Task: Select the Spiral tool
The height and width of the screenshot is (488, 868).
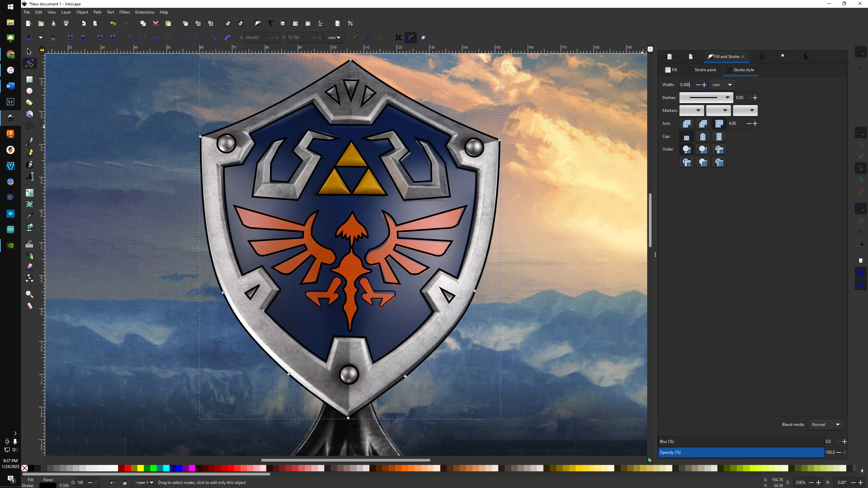Action: coord(30,126)
